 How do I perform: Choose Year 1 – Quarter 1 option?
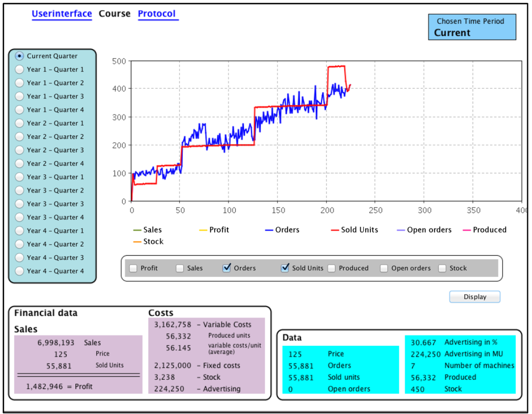pyautogui.click(x=20, y=69)
